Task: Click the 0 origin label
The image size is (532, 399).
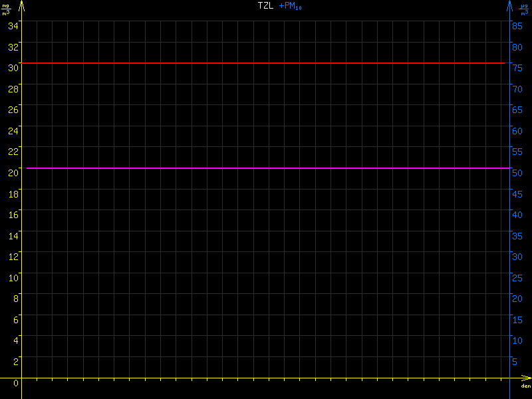Action: click(x=16, y=383)
